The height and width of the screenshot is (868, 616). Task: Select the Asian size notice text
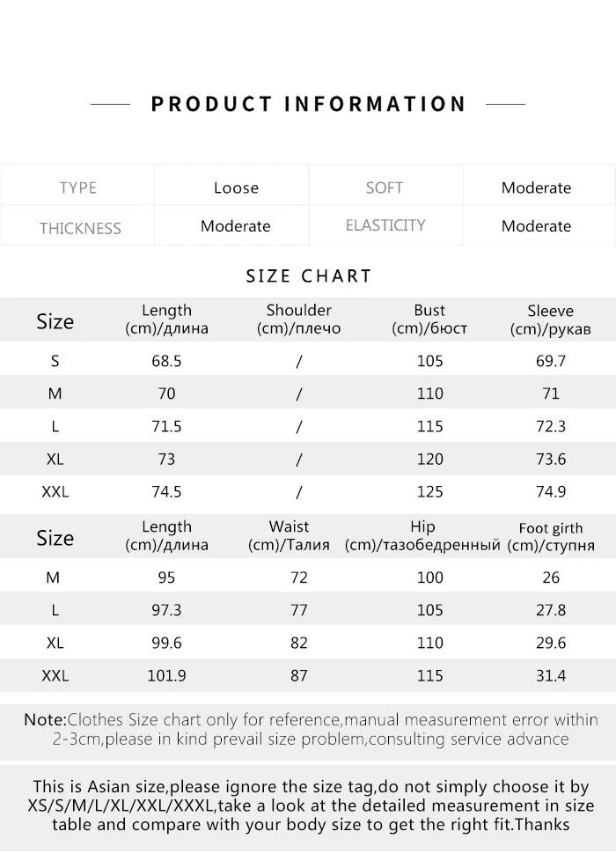pyautogui.click(x=308, y=805)
